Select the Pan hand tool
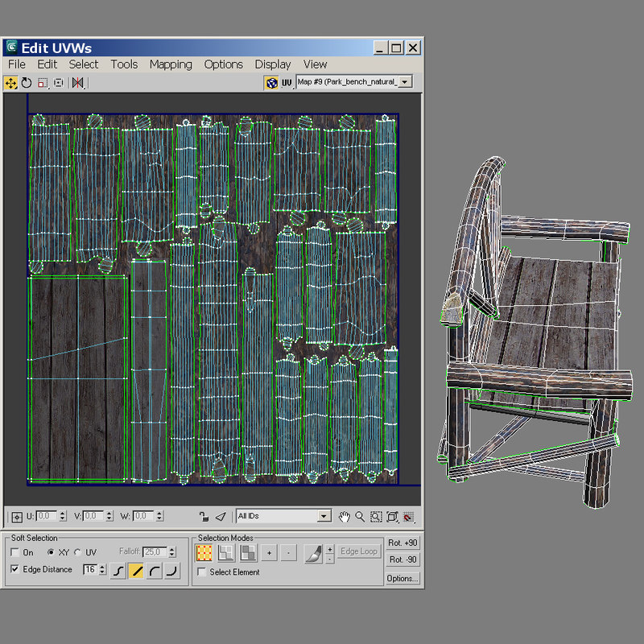The image size is (644, 644). 344,516
